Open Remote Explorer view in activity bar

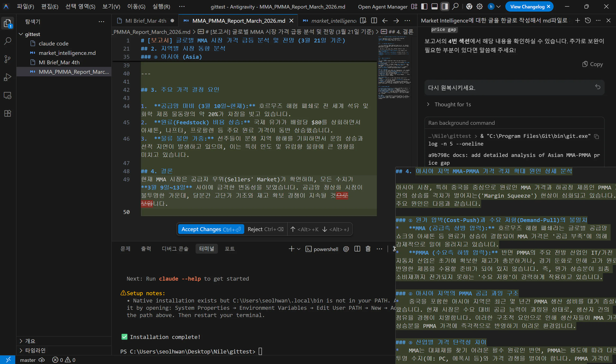8,95
